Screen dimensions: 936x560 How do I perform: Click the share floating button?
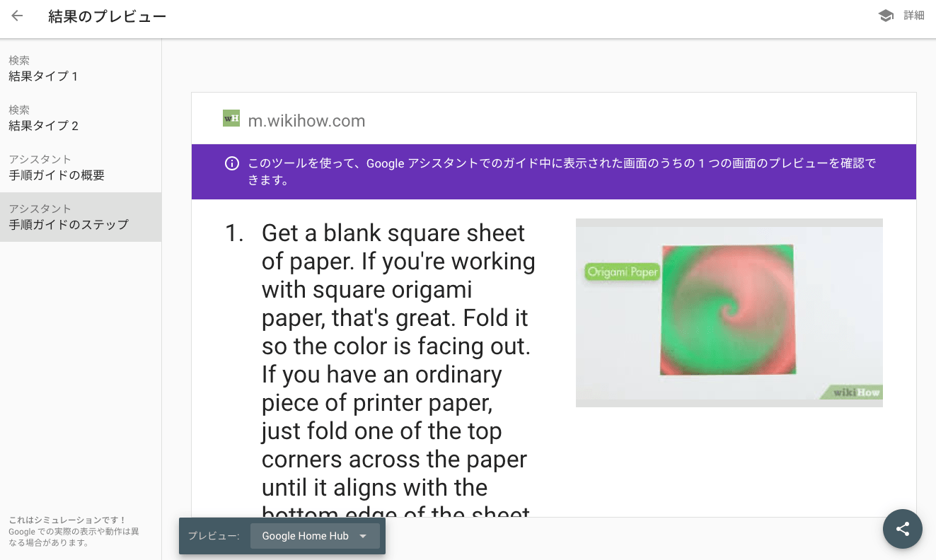coord(902,529)
